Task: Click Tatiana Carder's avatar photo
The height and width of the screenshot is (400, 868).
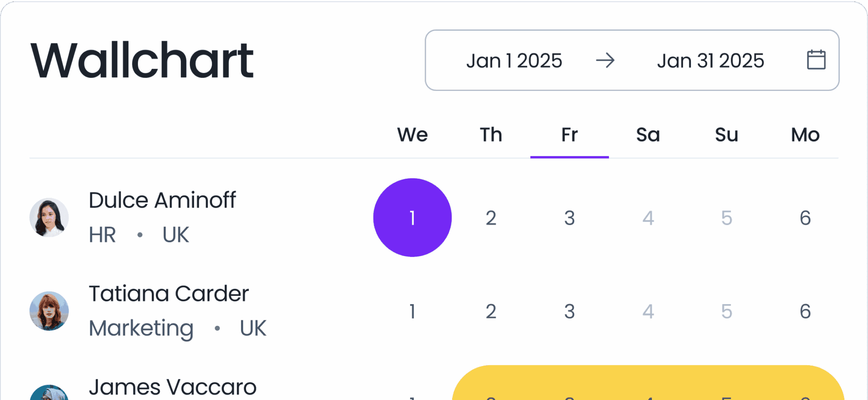Action: tap(49, 311)
